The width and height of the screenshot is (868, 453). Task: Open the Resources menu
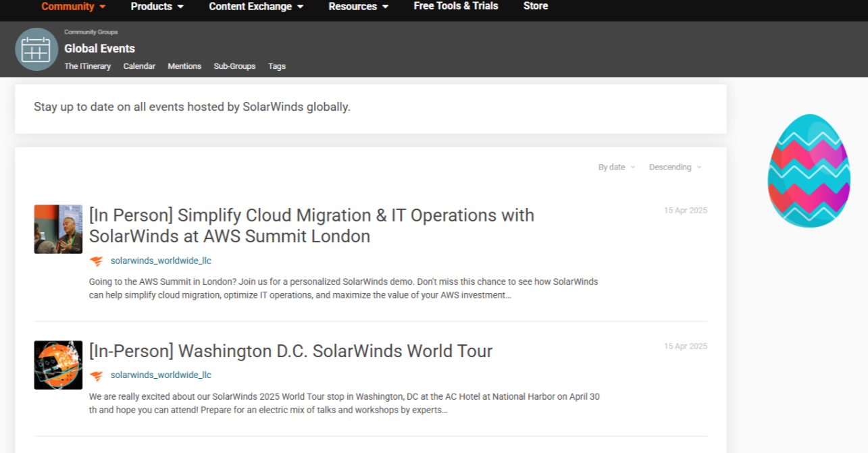[x=358, y=7]
